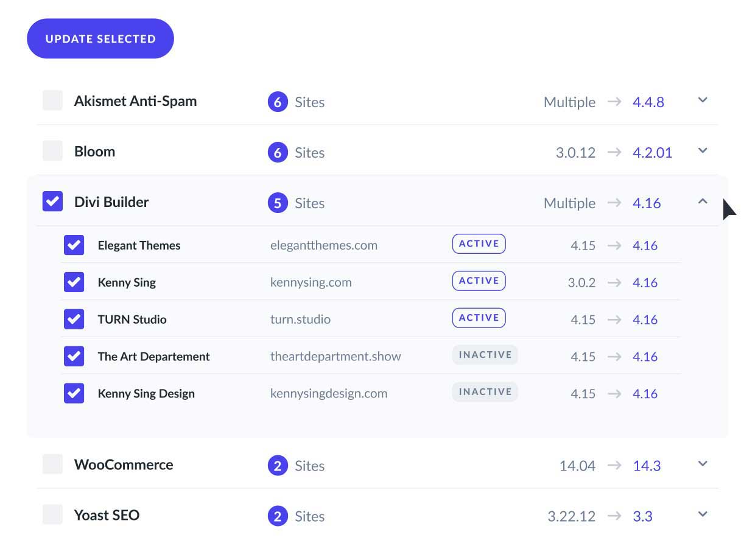
Task: Expand the Yoast SEO row
Action: (x=703, y=514)
